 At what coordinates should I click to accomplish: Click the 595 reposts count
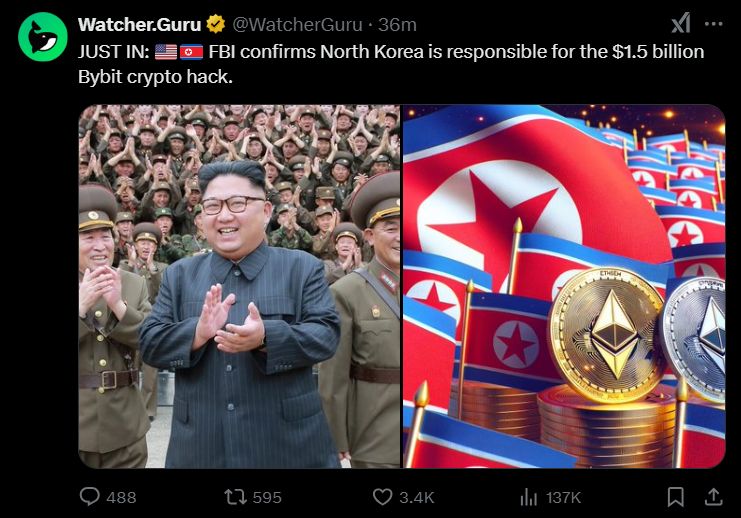click(x=267, y=497)
